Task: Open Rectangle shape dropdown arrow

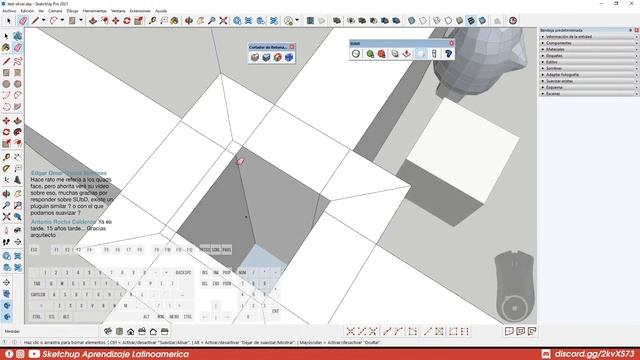Action: (x=80, y=20)
